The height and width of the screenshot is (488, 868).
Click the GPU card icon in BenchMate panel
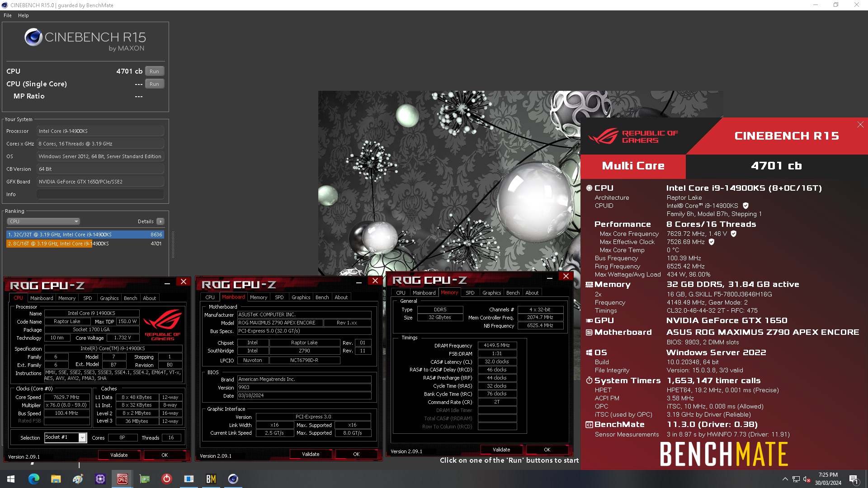pyautogui.click(x=589, y=320)
